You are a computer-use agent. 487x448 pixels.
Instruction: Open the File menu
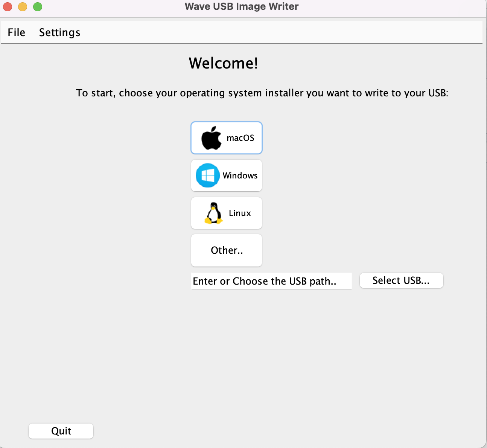[17, 32]
